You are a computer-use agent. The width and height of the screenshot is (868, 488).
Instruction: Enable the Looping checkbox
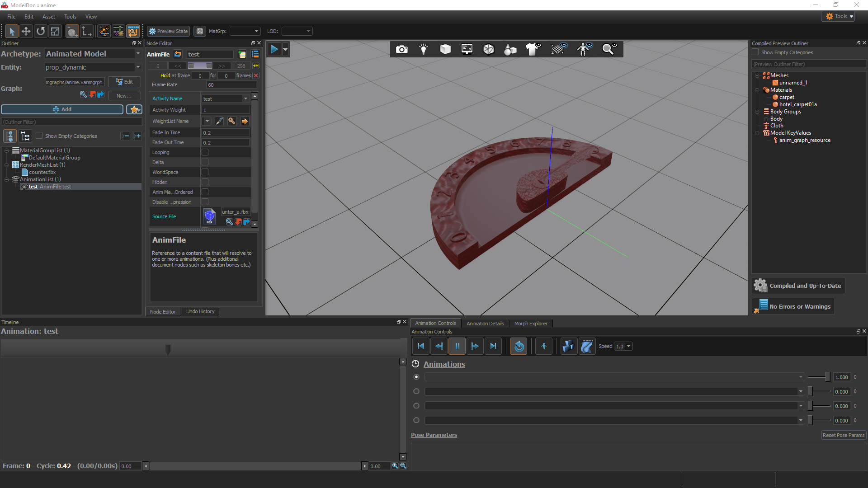(x=205, y=152)
